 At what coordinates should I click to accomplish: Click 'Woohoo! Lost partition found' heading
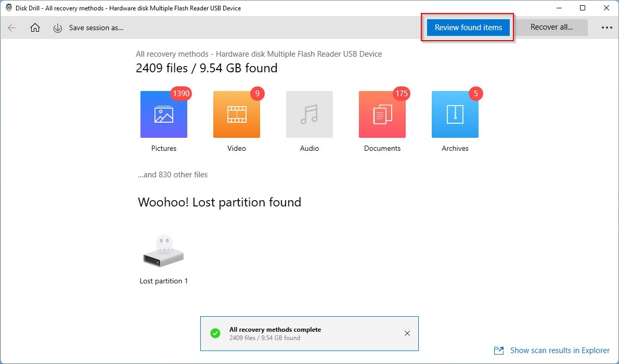(220, 202)
